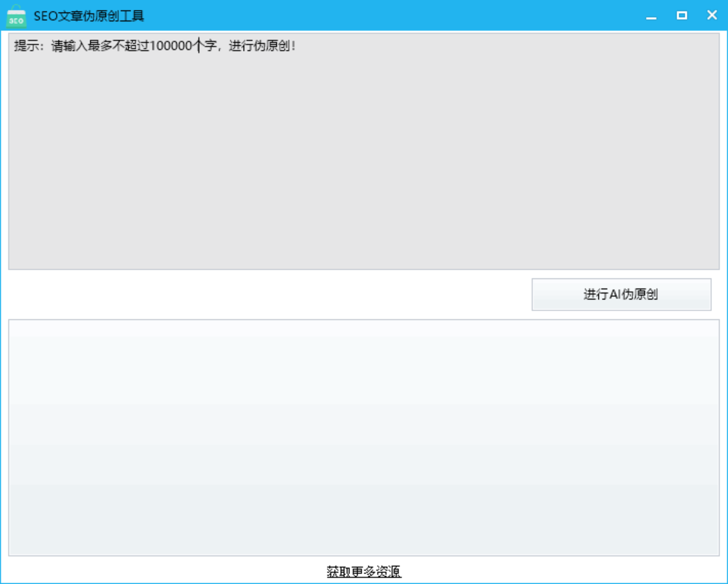
Task: Click the blank center of the gray input box
Action: (x=364, y=164)
